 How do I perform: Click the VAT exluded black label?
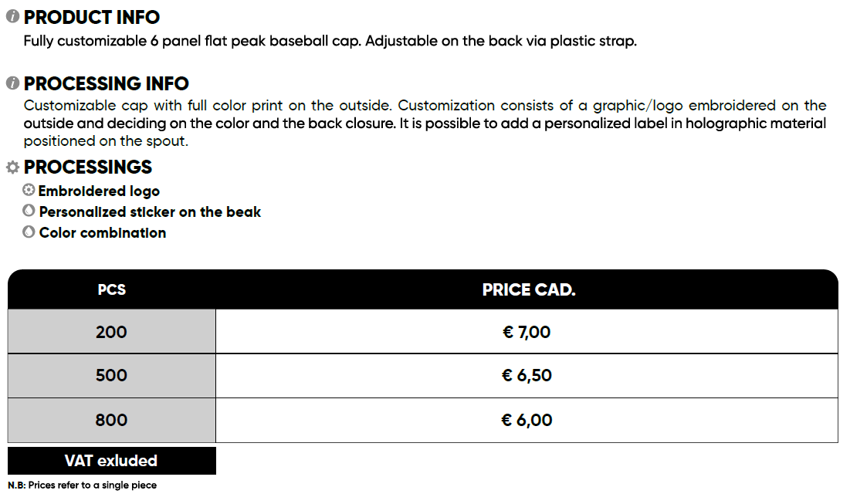click(x=111, y=461)
